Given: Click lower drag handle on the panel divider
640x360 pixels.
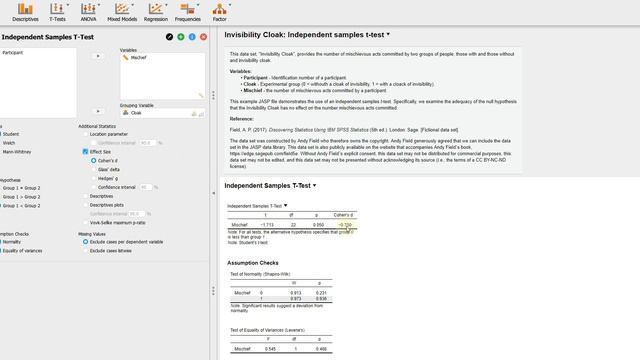Looking at the screenshot, I should click(213, 291).
